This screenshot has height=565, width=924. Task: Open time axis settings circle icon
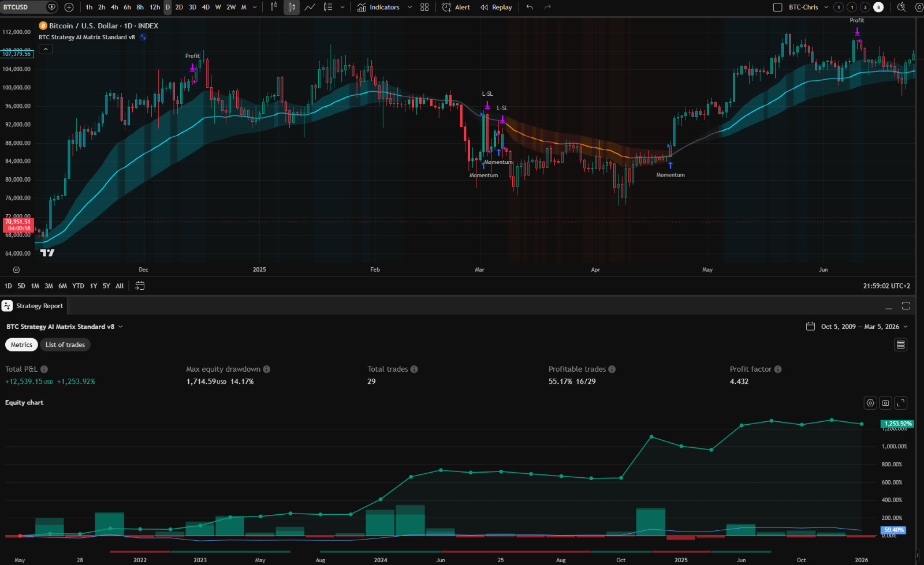point(16,270)
